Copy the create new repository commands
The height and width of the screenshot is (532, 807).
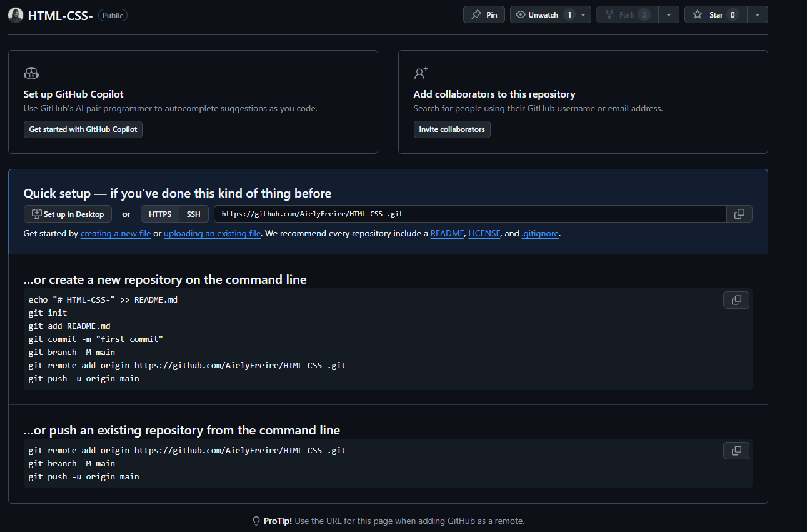(736, 300)
